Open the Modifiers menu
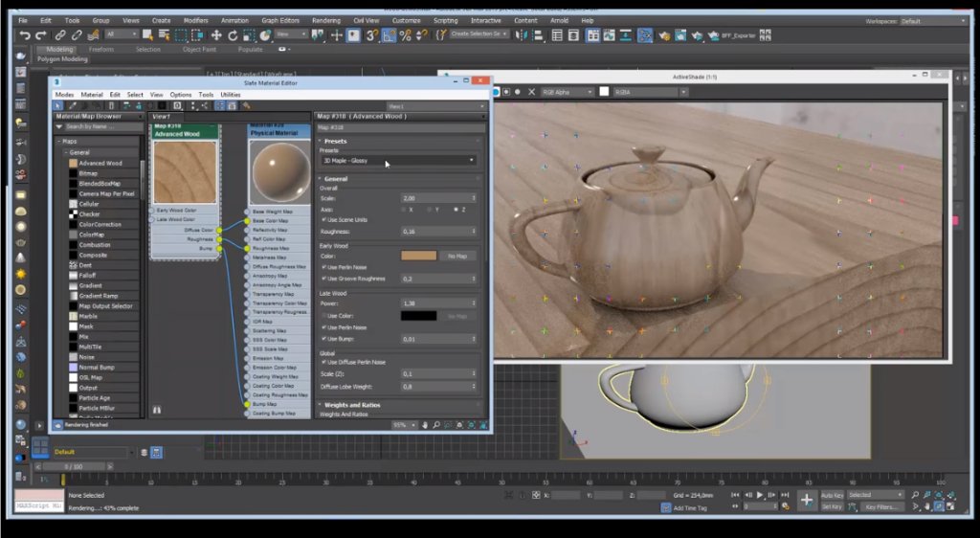This screenshot has height=538, width=980. click(195, 21)
